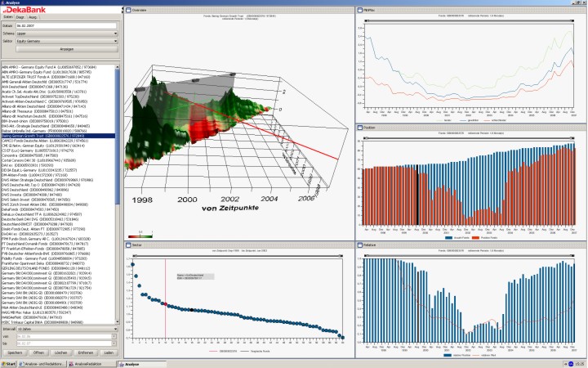Open the Intervall dropdown showing 10 Jahre
Viewport: 588px width, 368px height.
click(x=67, y=329)
